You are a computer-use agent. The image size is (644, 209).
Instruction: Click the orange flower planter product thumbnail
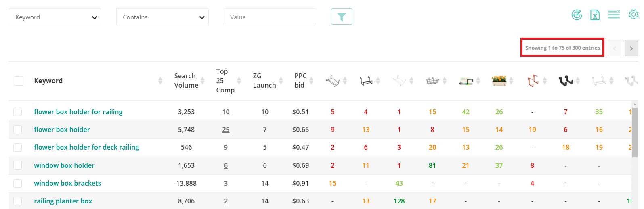tap(499, 81)
